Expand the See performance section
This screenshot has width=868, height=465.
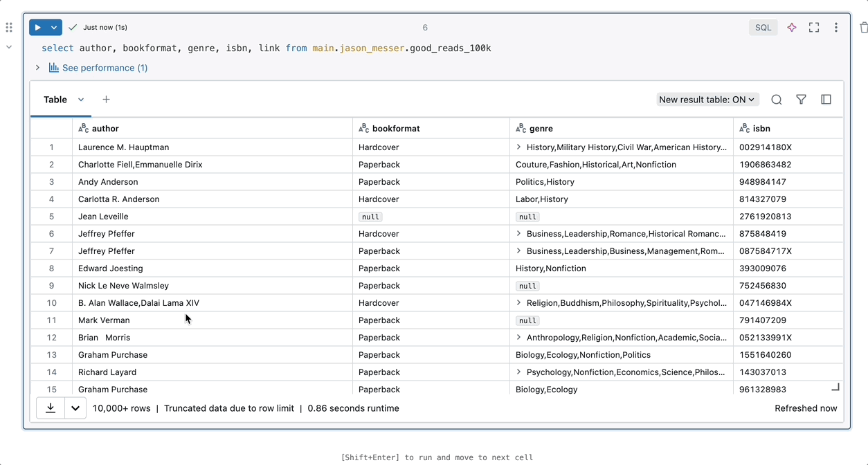[x=38, y=68]
